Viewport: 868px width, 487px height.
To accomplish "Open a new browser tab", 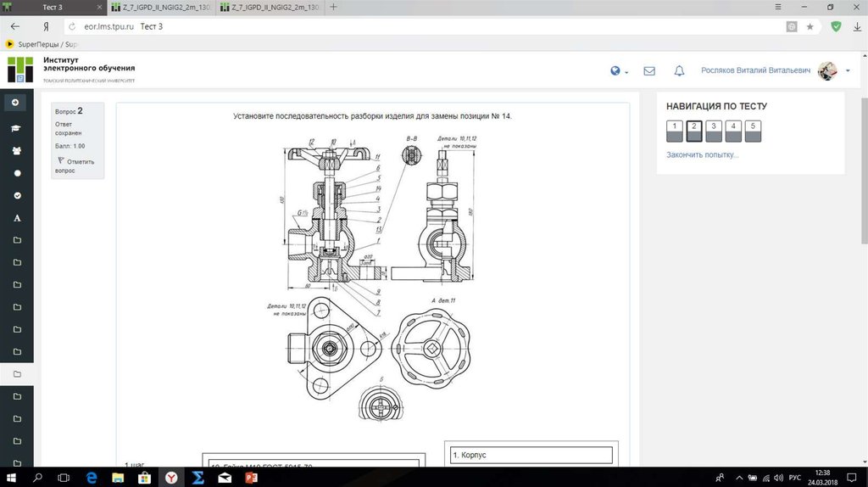I will (333, 7).
